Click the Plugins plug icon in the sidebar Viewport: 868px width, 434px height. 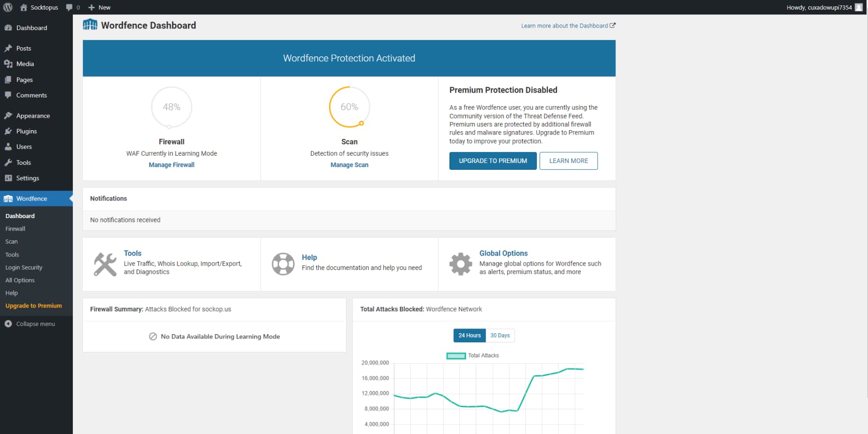[8, 131]
